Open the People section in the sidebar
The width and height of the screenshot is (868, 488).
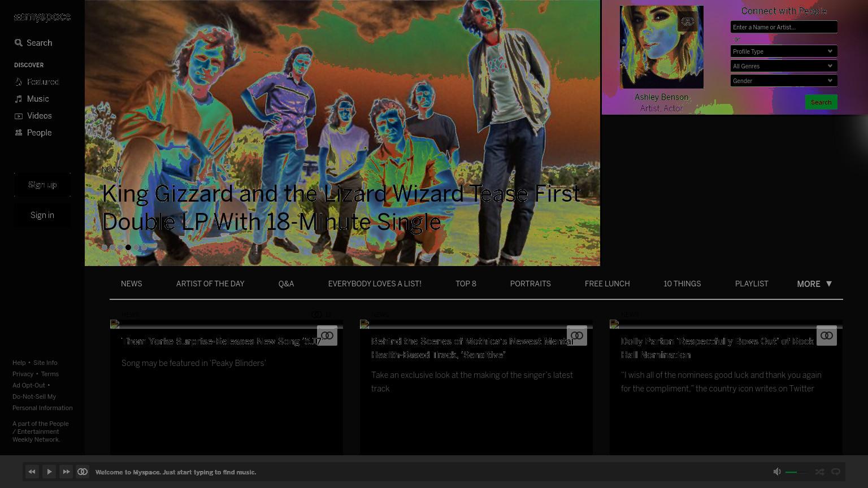(x=33, y=133)
